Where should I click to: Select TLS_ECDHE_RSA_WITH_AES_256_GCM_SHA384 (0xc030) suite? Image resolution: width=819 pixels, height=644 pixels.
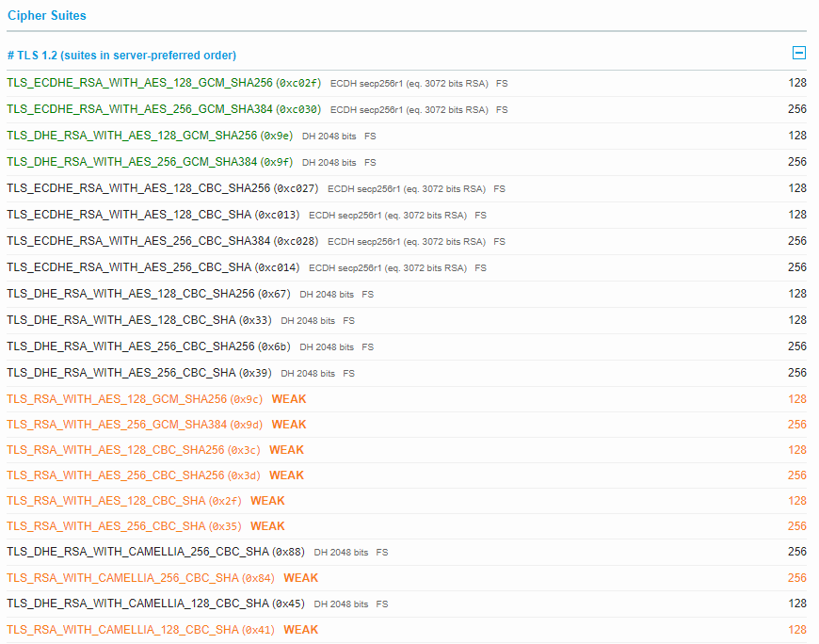[164, 109]
